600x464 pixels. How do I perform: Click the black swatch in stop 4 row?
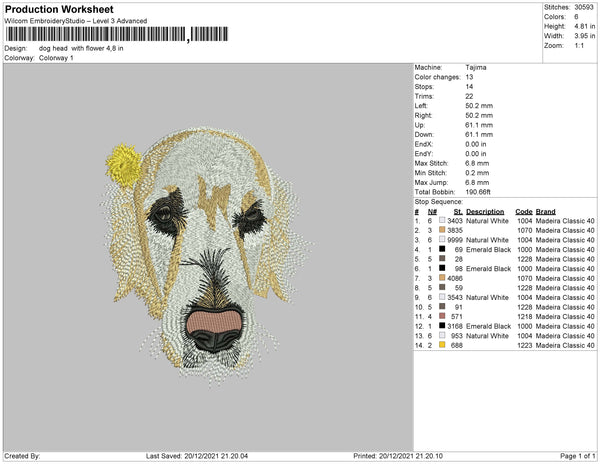(441, 250)
